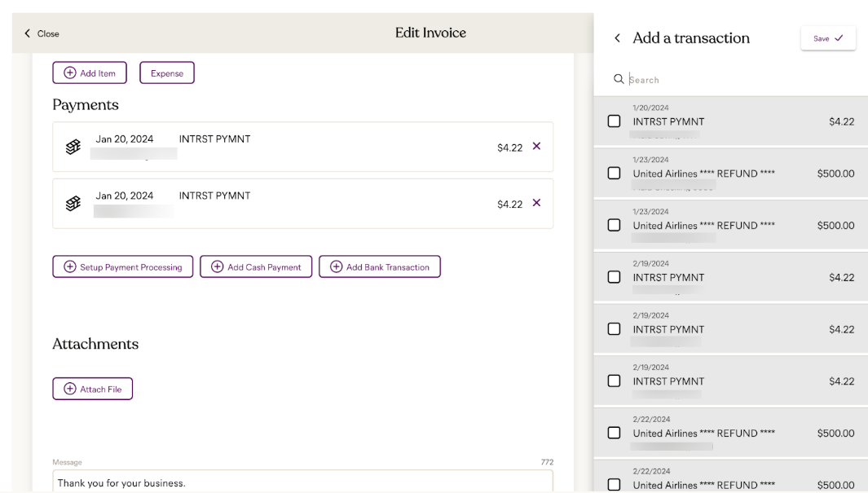Viewport: 868px width, 493px height.
Task: Click the plus icon in Add Item
Action: [x=70, y=73]
